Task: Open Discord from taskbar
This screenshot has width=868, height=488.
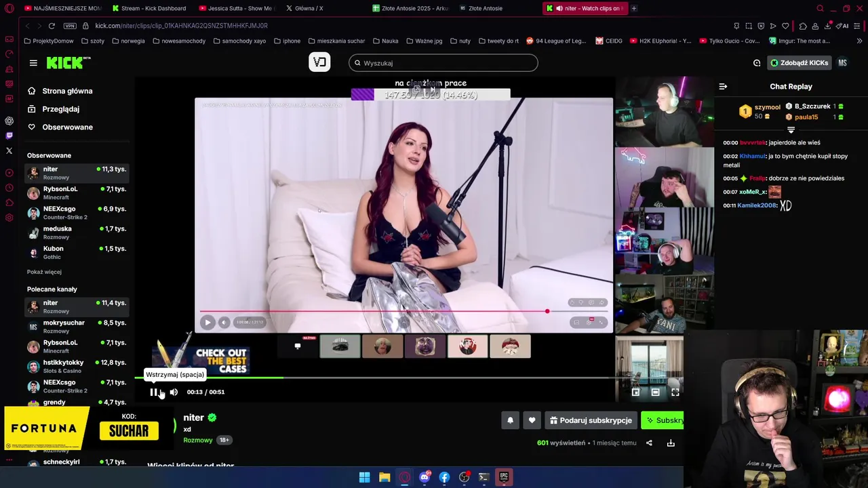Action: (x=425, y=477)
